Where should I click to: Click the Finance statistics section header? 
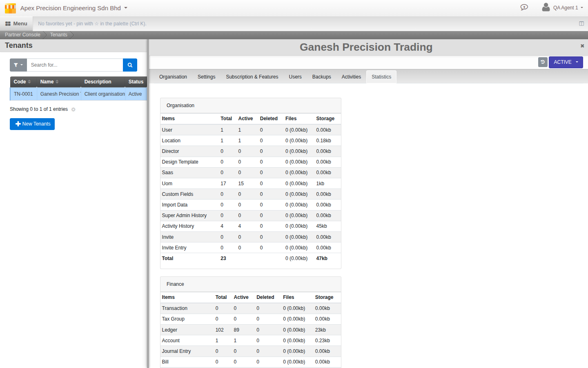coord(251,284)
